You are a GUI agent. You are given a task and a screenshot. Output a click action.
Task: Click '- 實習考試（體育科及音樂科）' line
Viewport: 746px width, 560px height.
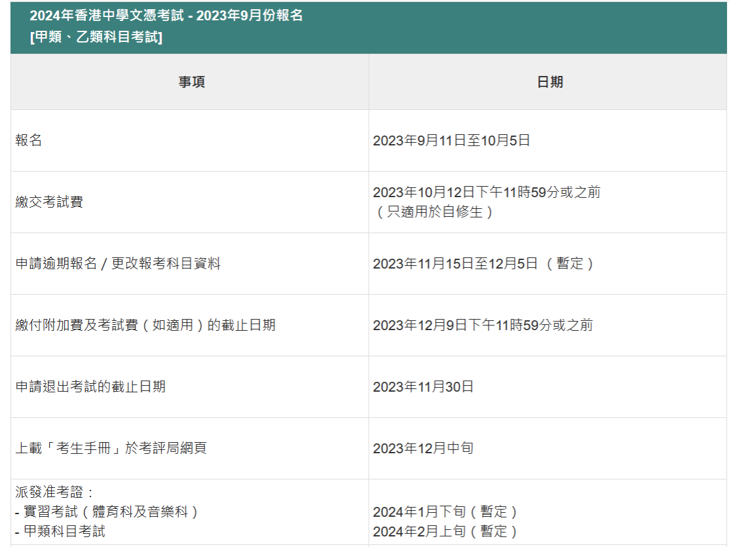[107, 512]
